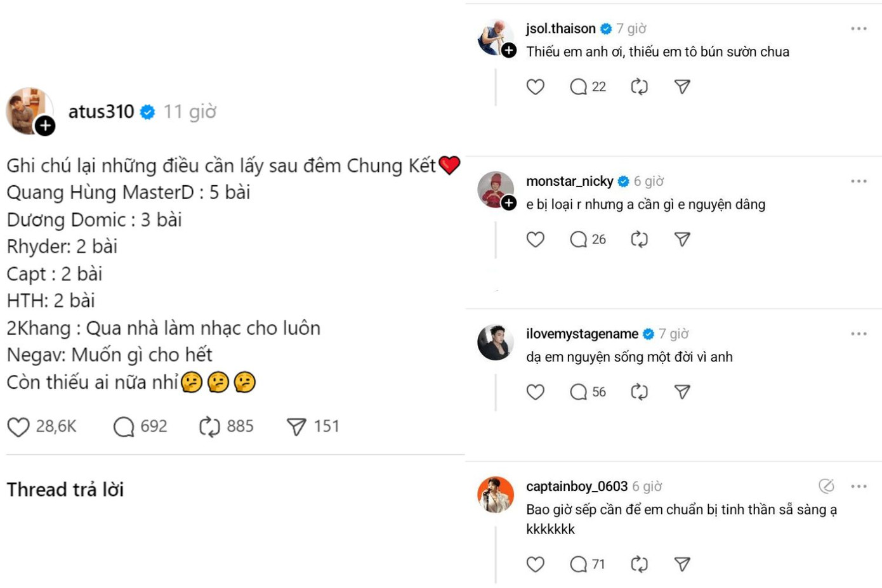Open the three-dot menu on jsol.thaison's reply
The image size is (882, 588).
coord(860,28)
